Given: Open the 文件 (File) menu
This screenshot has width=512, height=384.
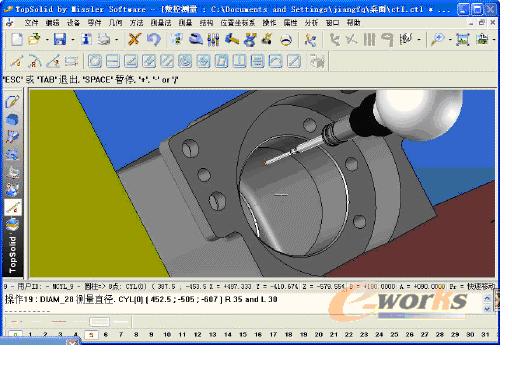Looking at the screenshot, I should 31,23.
